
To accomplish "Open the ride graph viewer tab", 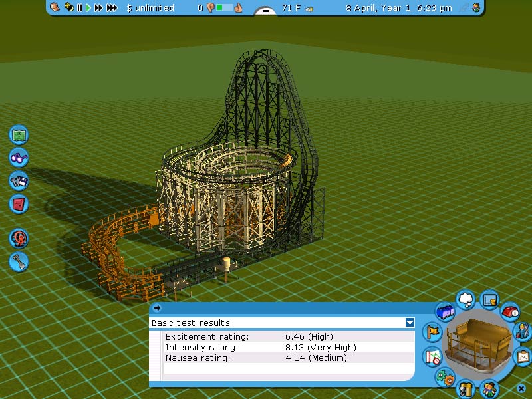I will 489,300.
